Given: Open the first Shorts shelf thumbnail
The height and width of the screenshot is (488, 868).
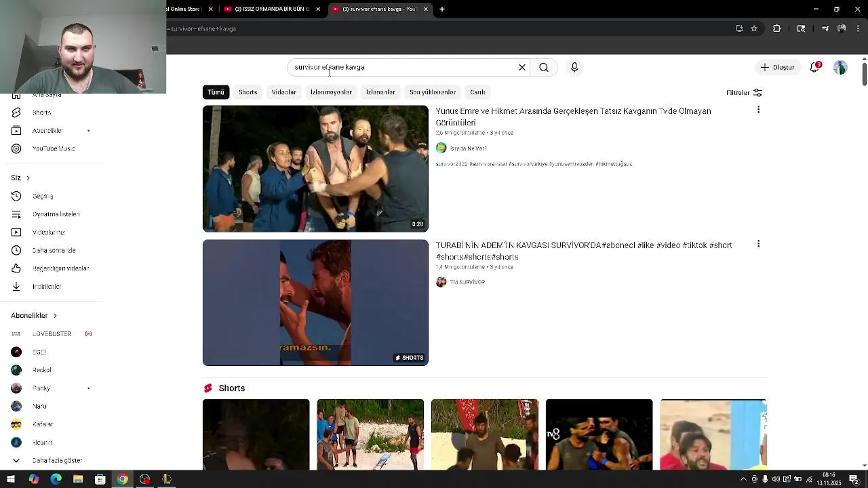Looking at the screenshot, I should pos(256,434).
